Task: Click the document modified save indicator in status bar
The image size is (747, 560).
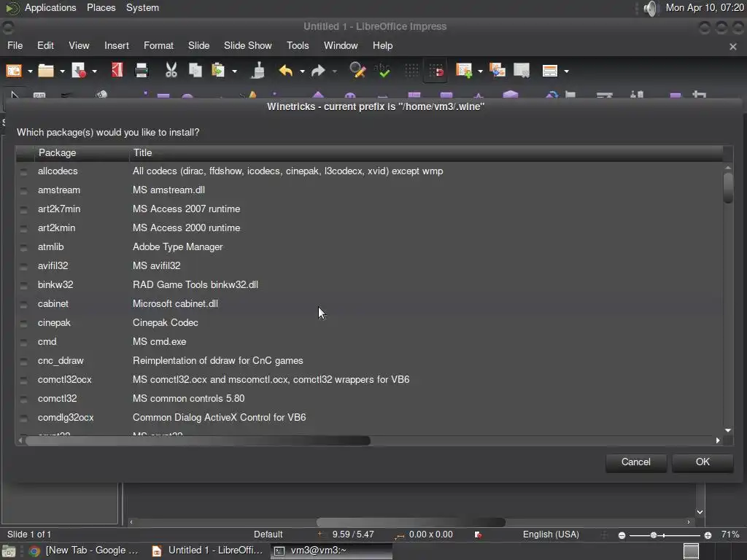Action: coord(478,534)
